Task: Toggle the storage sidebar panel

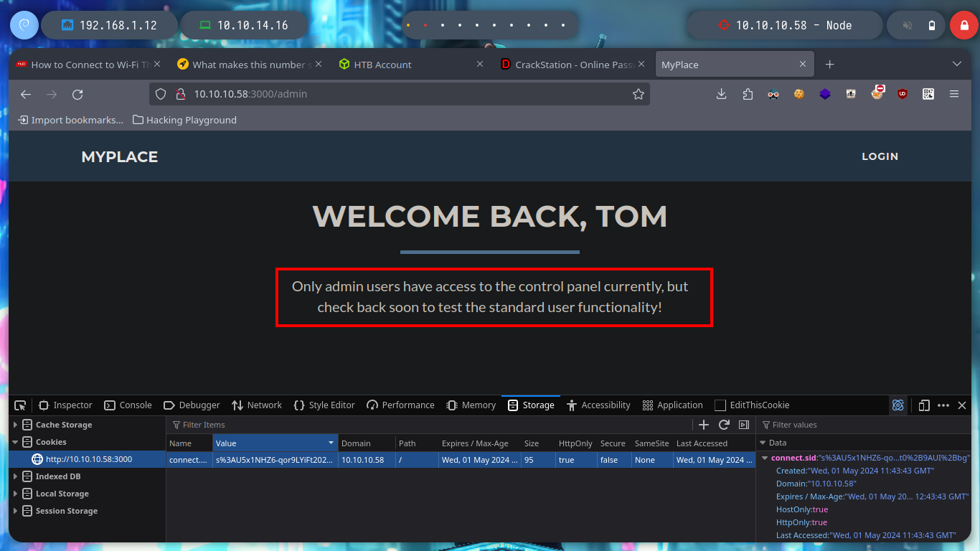Action: click(x=744, y=425)
